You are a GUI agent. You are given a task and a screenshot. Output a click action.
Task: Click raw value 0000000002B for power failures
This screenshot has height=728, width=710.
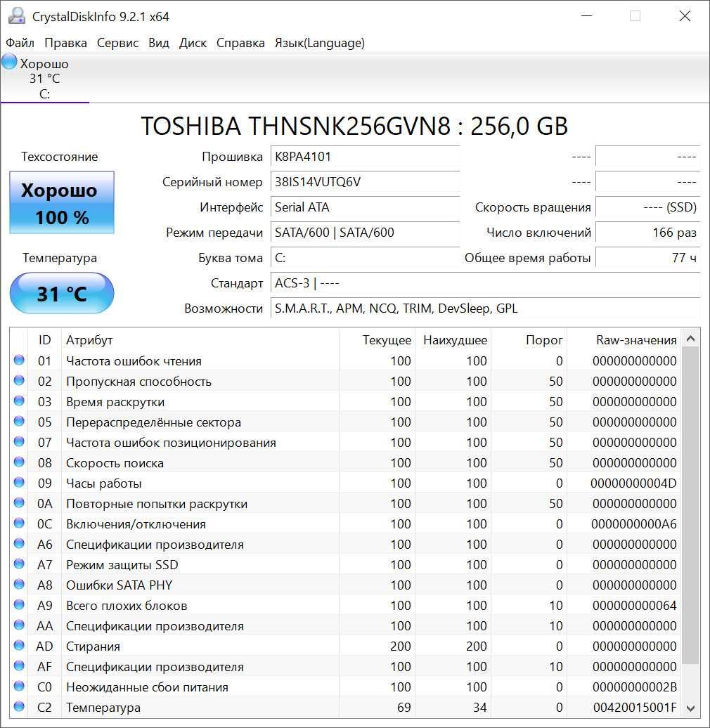click(x=634, y=687)
